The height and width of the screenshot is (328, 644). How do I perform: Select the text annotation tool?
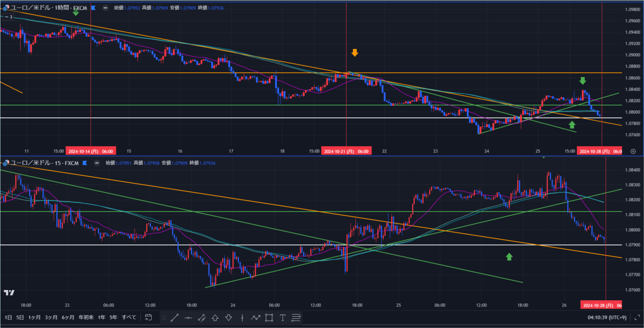point(282,317)
